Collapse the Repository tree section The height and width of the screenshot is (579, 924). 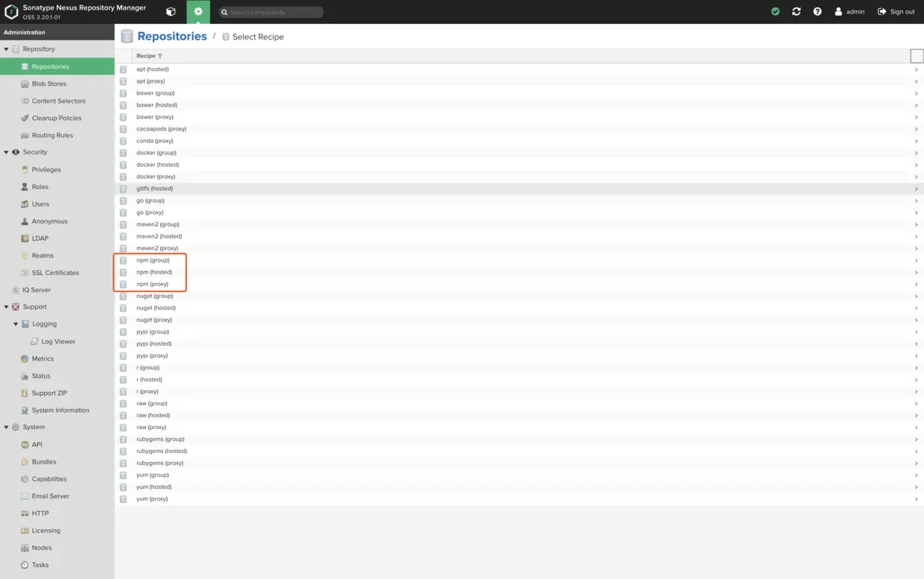(x=7, y=49)
